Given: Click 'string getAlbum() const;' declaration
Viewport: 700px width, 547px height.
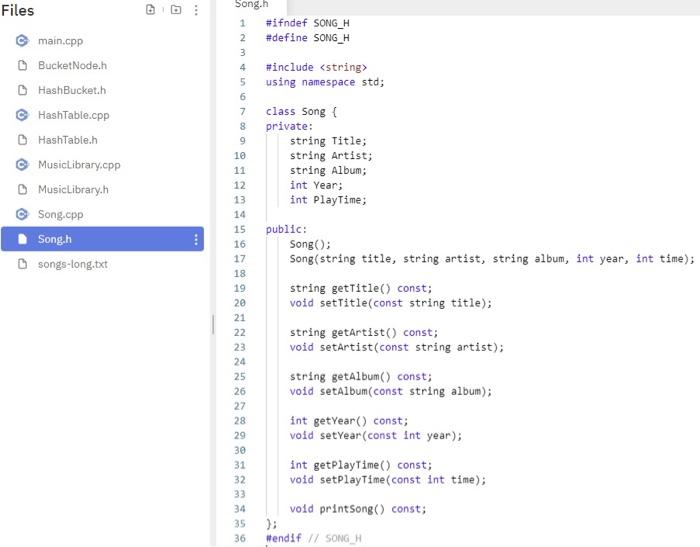Looking at the screenshot, I should [x=361, y=376].
